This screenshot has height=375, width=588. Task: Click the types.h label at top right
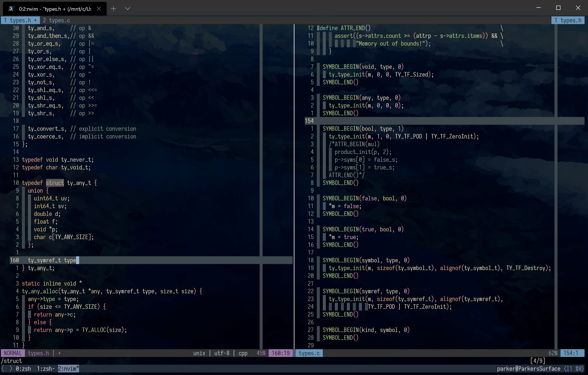coord(568,20)
